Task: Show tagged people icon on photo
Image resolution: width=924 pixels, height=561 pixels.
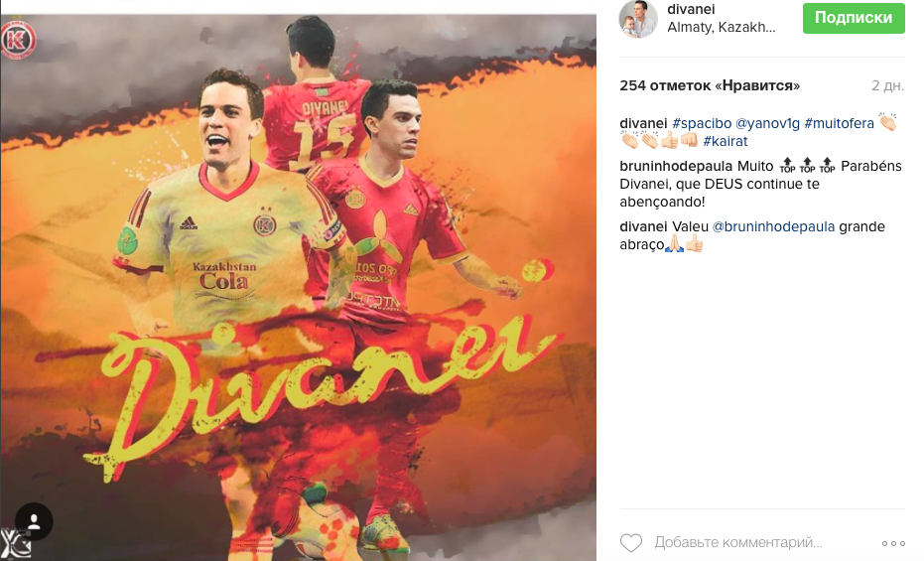Action: (x=34, y=521)
